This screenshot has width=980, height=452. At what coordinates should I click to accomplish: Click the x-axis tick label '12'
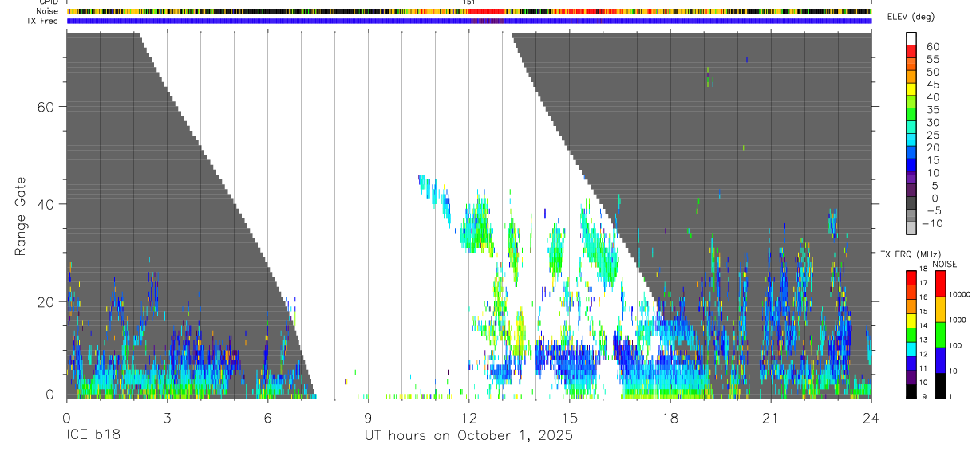[468, 419]
